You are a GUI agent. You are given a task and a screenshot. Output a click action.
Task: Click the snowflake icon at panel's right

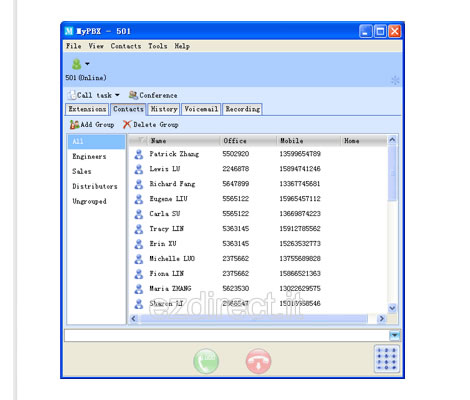pos(395,80)
